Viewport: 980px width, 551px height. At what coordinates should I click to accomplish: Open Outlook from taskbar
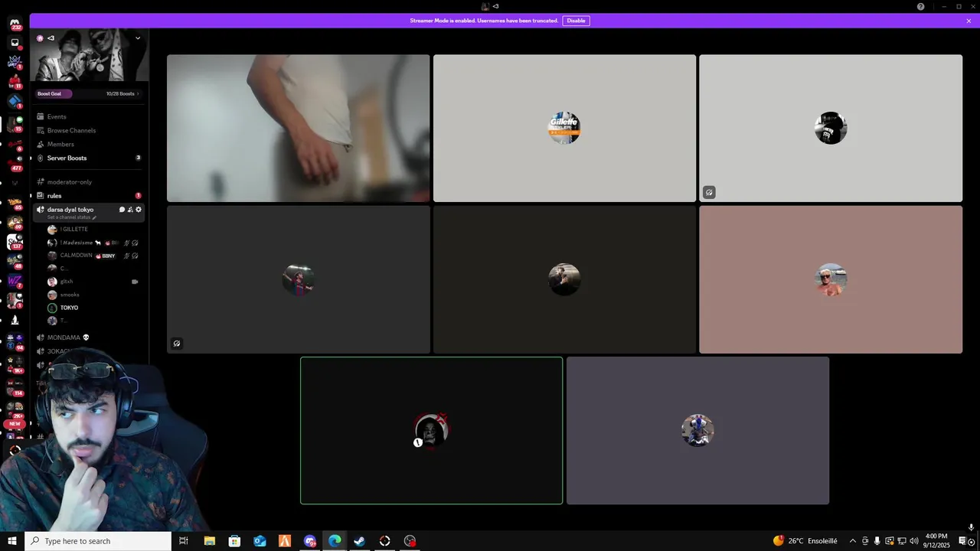pos(260,541)
